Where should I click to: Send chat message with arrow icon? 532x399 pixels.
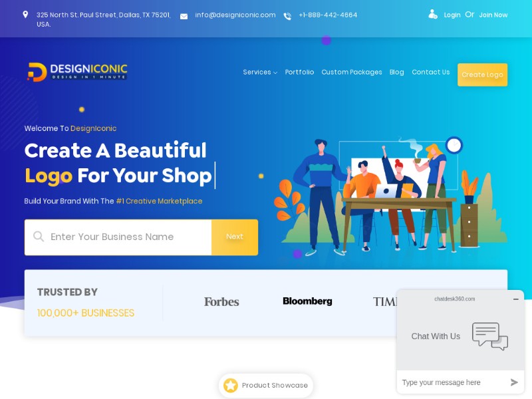[x=514, y=382]
